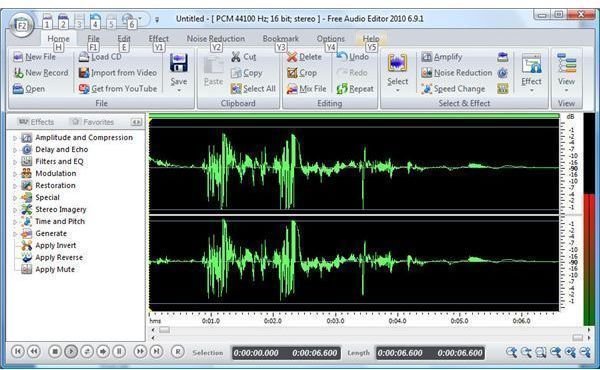Viewport: 600px width, 370px height.
Task: Cut the selection with scissors icon
Action: click(x=236, y=57)
